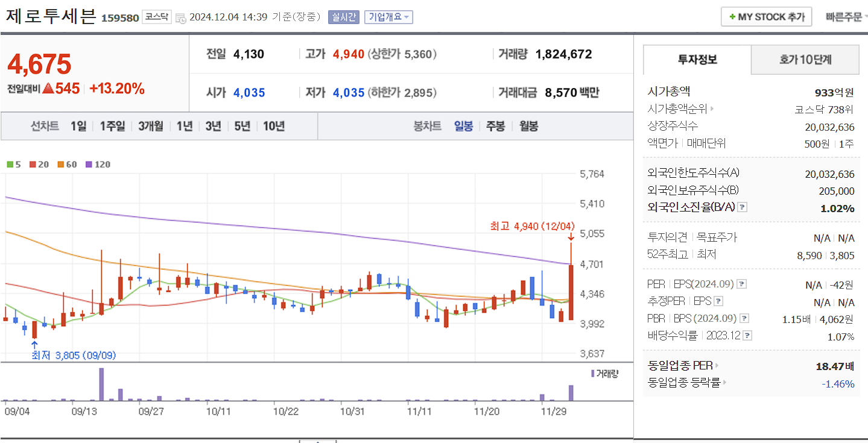Screen dimensions: 868x443
Task: Click the 코스닥 market badge
Action: (x=157, y=17)
